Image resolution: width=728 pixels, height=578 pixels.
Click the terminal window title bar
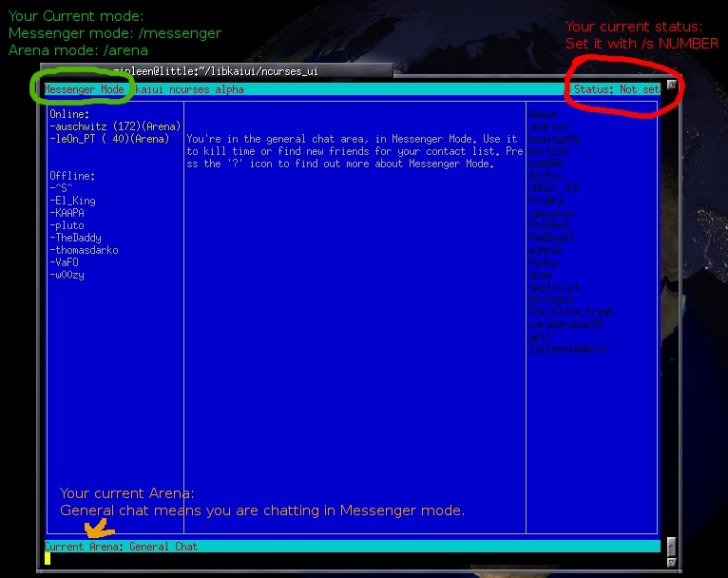click(217, 71)
